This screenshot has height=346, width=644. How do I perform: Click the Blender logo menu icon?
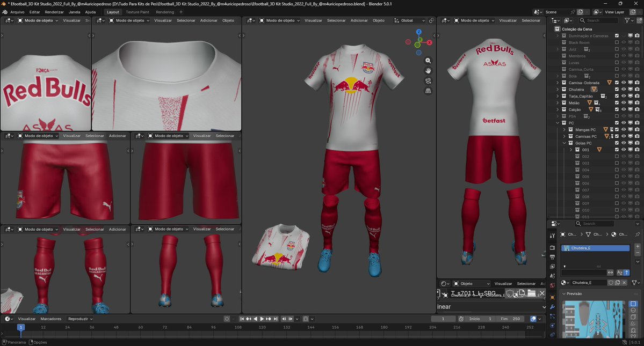tap(5, 12)
